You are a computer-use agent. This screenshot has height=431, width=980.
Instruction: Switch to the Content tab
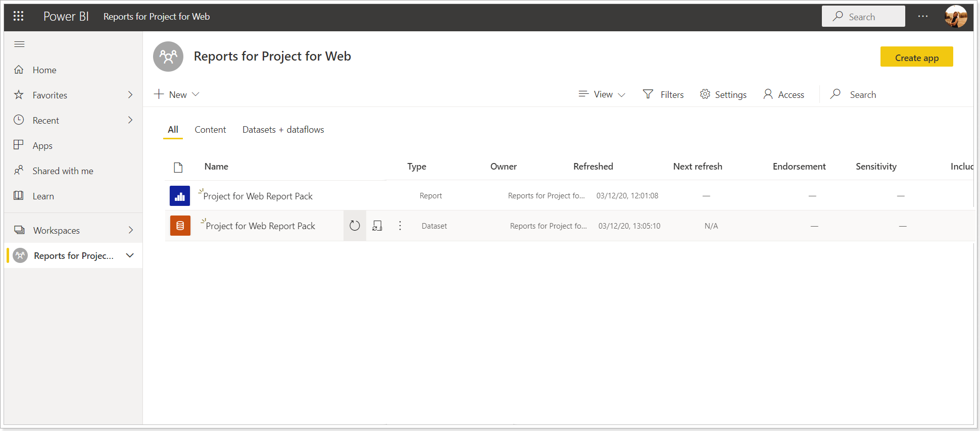210,130
